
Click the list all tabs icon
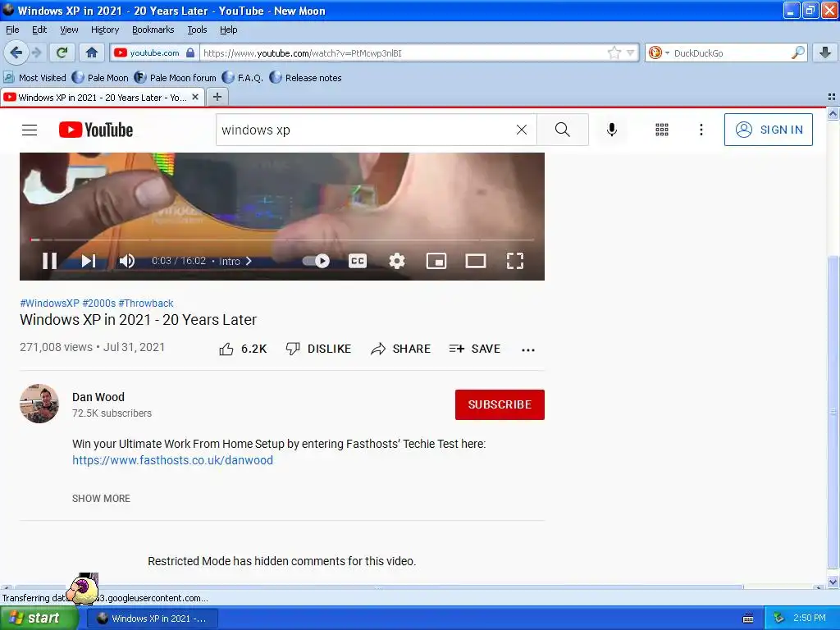tap(832, 97)
